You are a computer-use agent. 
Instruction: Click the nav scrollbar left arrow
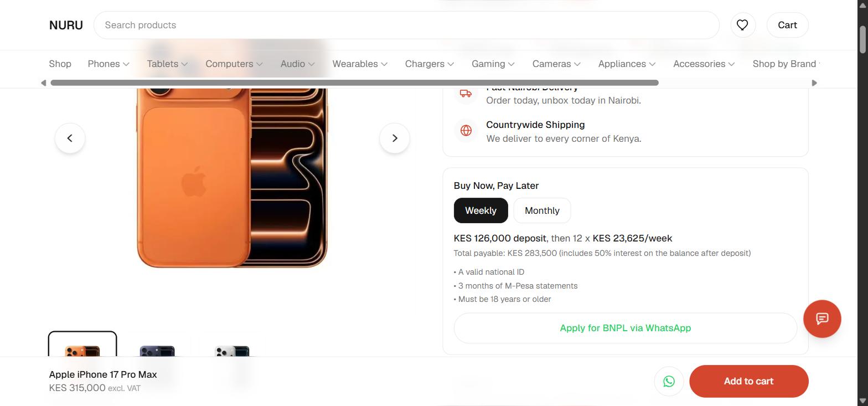click(x=44, y=83)
